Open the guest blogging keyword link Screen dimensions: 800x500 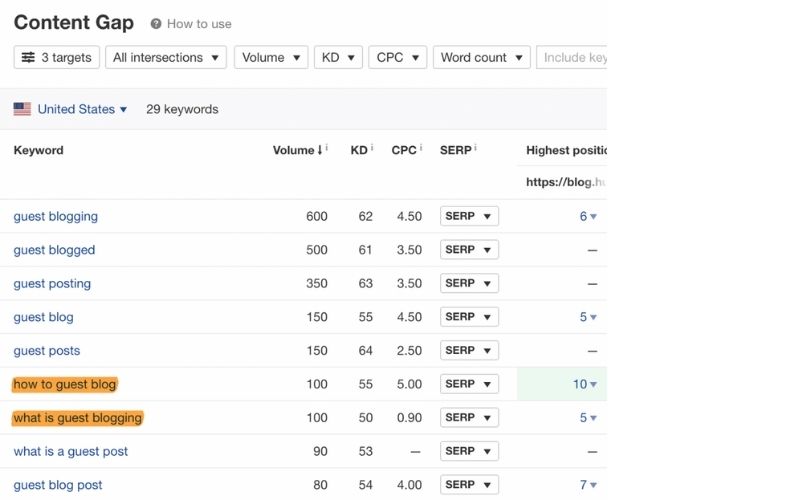[56, 216]
